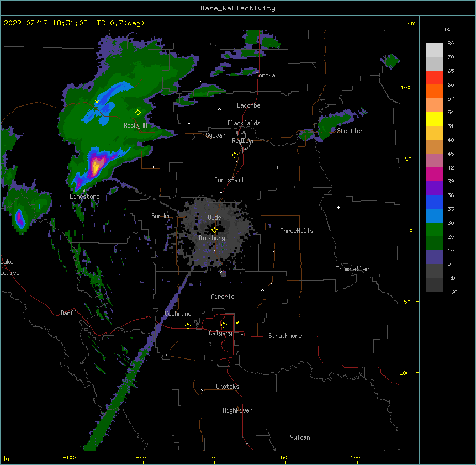Click the yellow V marker northwest of RockyMH

[97, 102]
